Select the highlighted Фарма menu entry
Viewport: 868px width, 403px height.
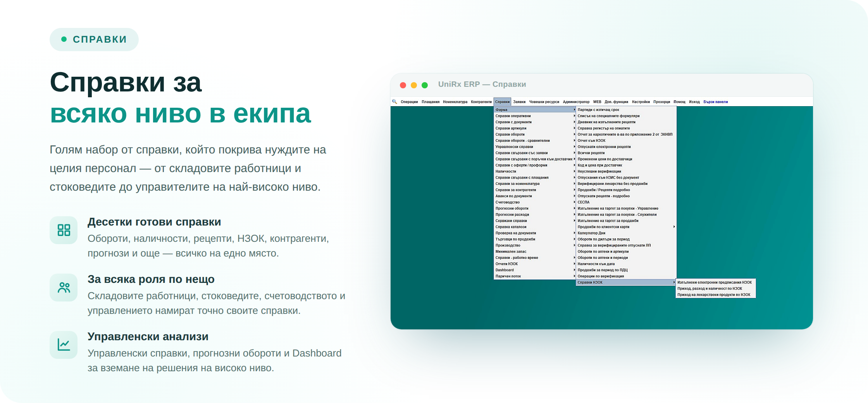point(535,110)
